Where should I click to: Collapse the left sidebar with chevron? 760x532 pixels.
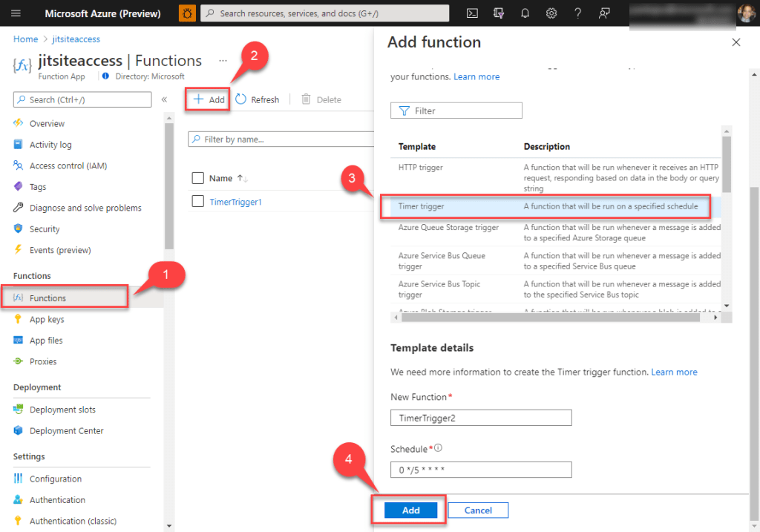(164, 99)
